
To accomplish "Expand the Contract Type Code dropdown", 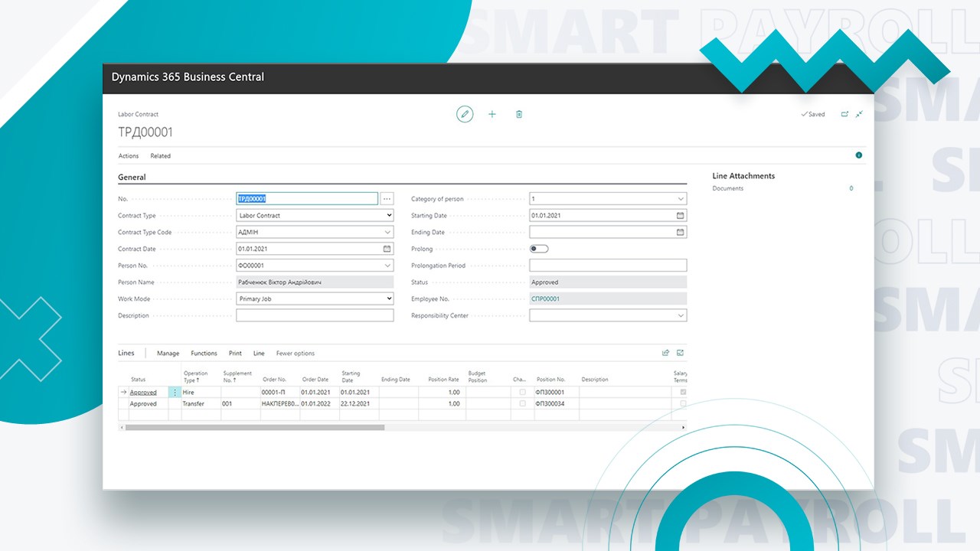I will (387, 232).
